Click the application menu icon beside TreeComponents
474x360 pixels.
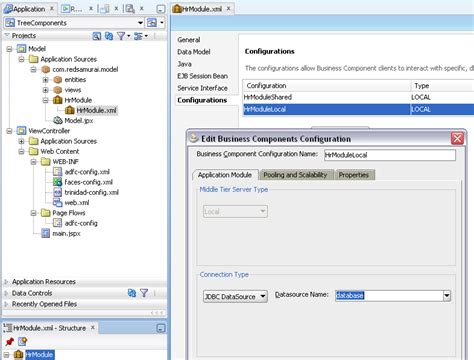pyautogui.click(x=152, y=23)
